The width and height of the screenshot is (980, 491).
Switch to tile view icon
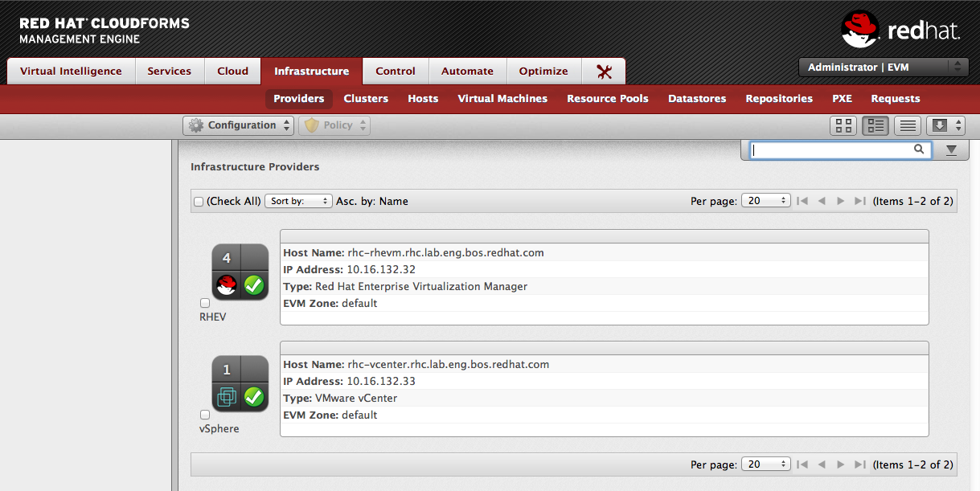[x=875, y=125]
